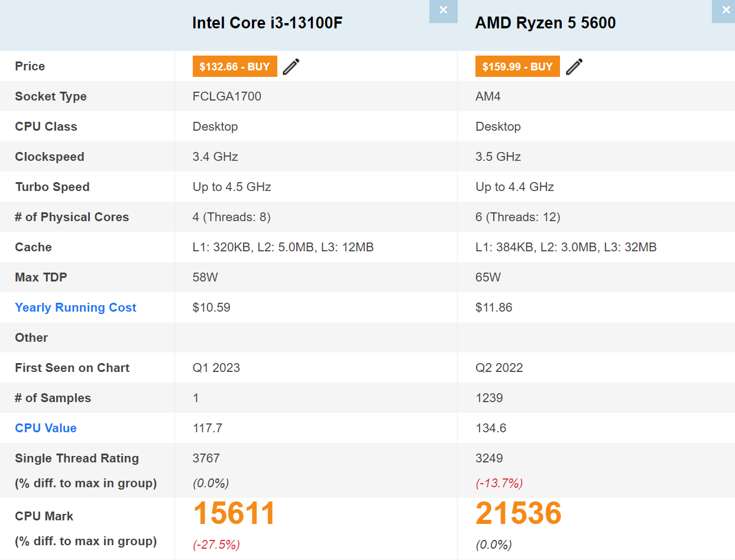Remove Intel Core i3-13100F column with X

click(443, 11)
